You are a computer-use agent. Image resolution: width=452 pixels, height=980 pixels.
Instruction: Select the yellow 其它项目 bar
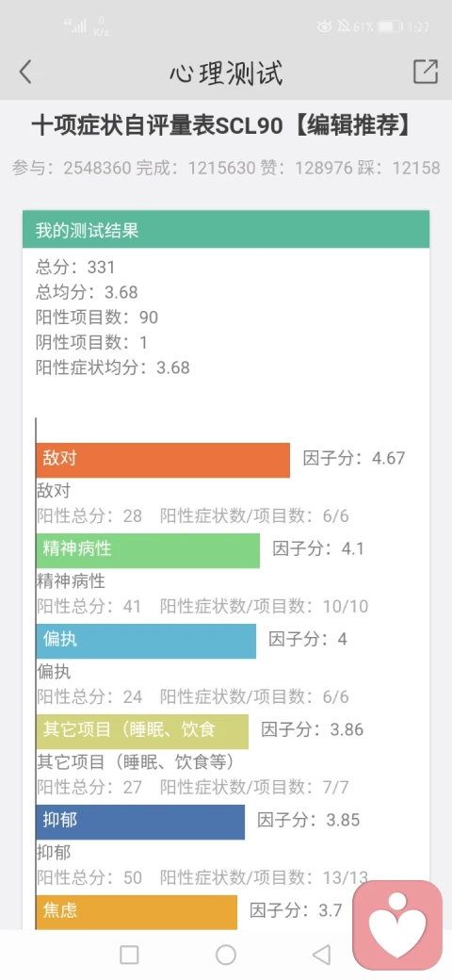pos(142,731)
